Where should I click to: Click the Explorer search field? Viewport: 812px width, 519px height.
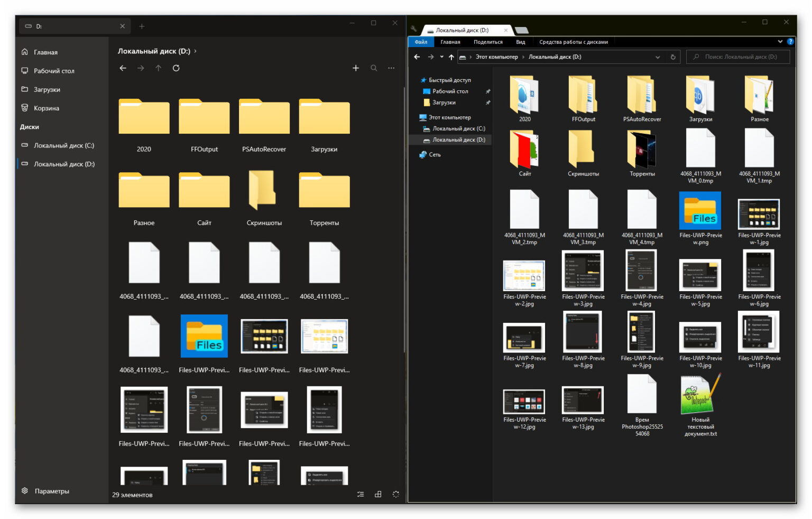tap(737, 57)
